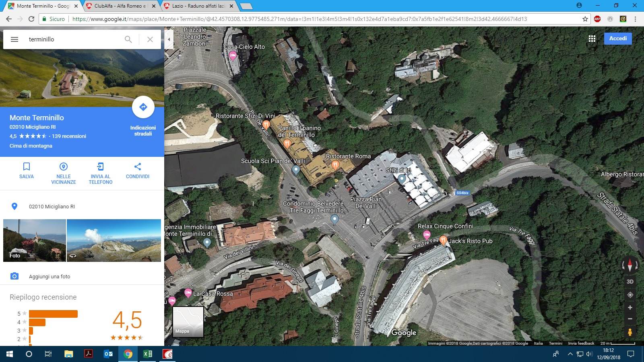This screenshot has width=644, height=362.
Task: Open Outlook from the taskbar
Action: (108, 354)
